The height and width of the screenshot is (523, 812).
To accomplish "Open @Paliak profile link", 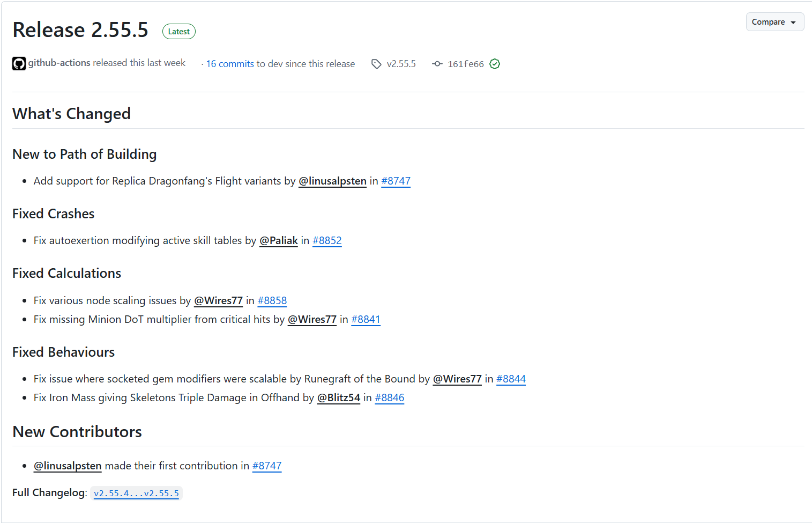I will tap(279, 241).
